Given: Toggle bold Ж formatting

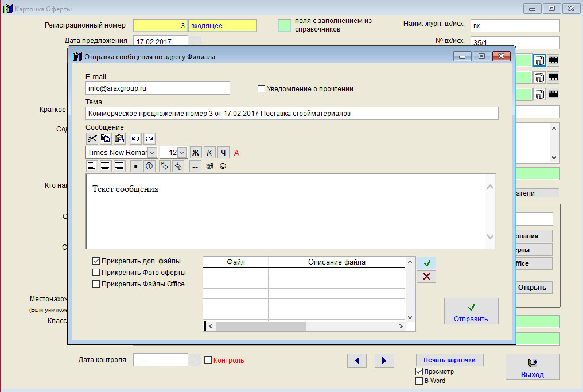Looking at the screenshot, I should (x=195, y=153).
